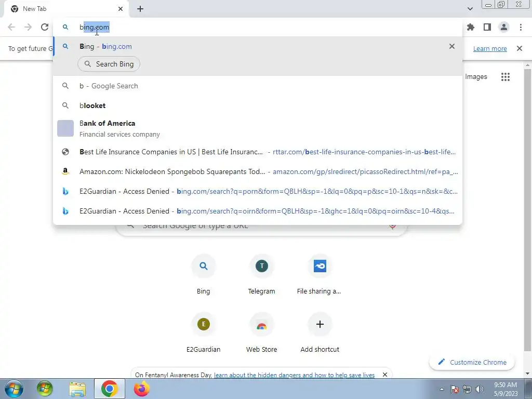Image resolution: width=532 pixels, height=399 pixels.
Task: Toggle the side panel icon
Action: (x=487, y=27)
